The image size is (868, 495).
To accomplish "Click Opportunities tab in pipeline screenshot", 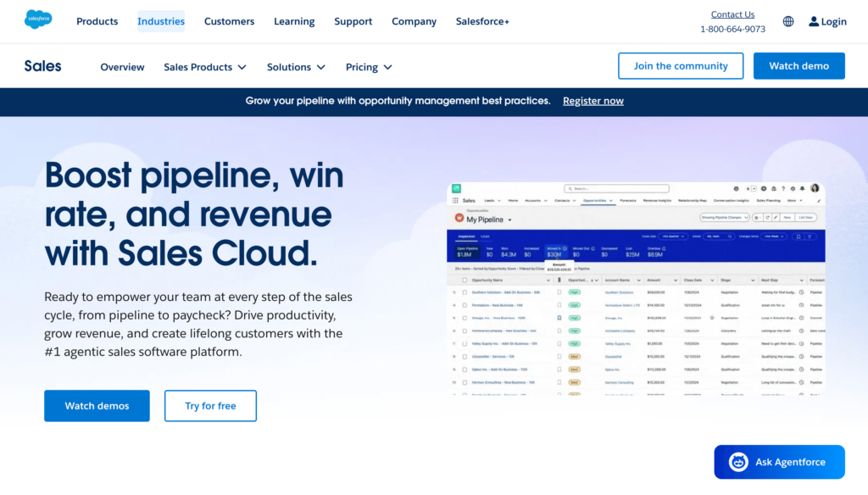I will 598,200.
